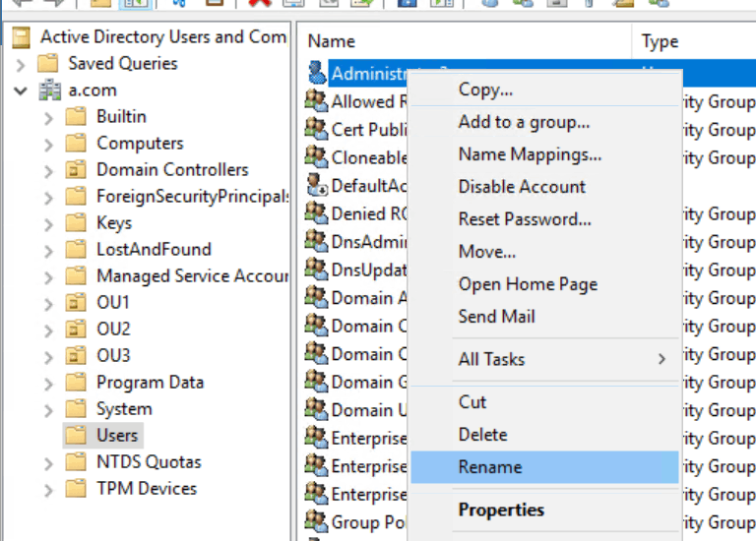Image resolution: width=756 pixels, height=541 pixels.
Task: Click the Saved Queries folder icon
Action: point(47,64)
